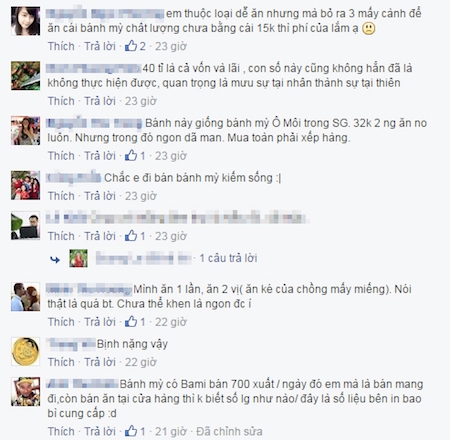
Task: Reply to the Bánh mỳ Ô Môi comment
Action: [x=100, y=156]
